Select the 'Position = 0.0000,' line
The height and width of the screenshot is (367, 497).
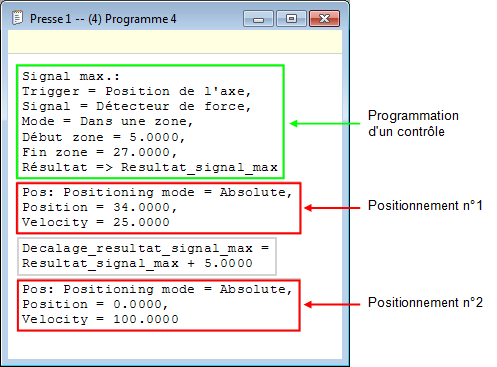click(x=95, y=304)
